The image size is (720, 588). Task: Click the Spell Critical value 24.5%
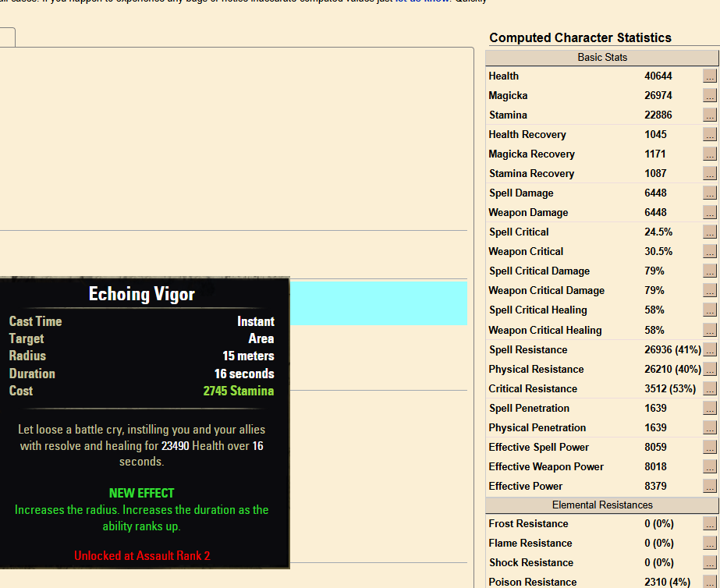coord(658,232)
